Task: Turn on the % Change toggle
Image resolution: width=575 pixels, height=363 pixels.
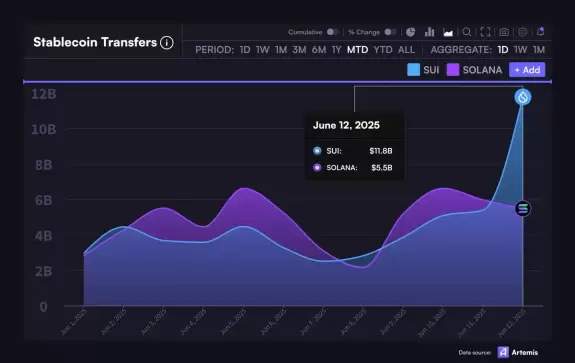Action: point(390,32)
